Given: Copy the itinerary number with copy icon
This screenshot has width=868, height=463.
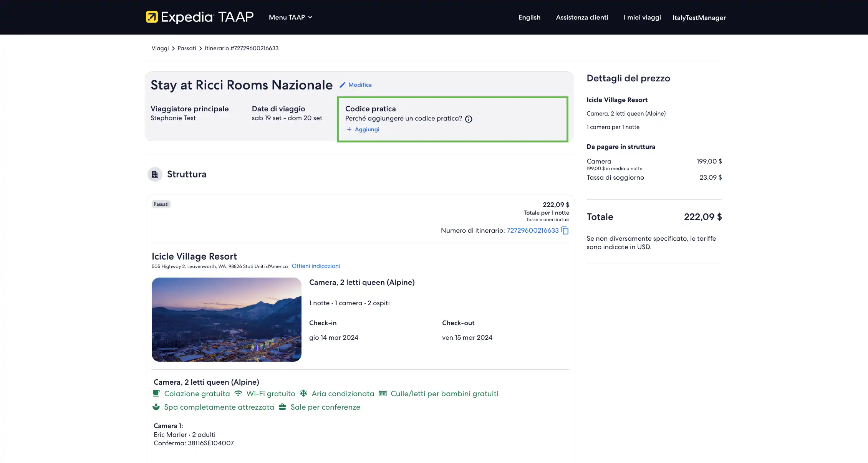Looking at the screenshot, I should coord(565,230).
